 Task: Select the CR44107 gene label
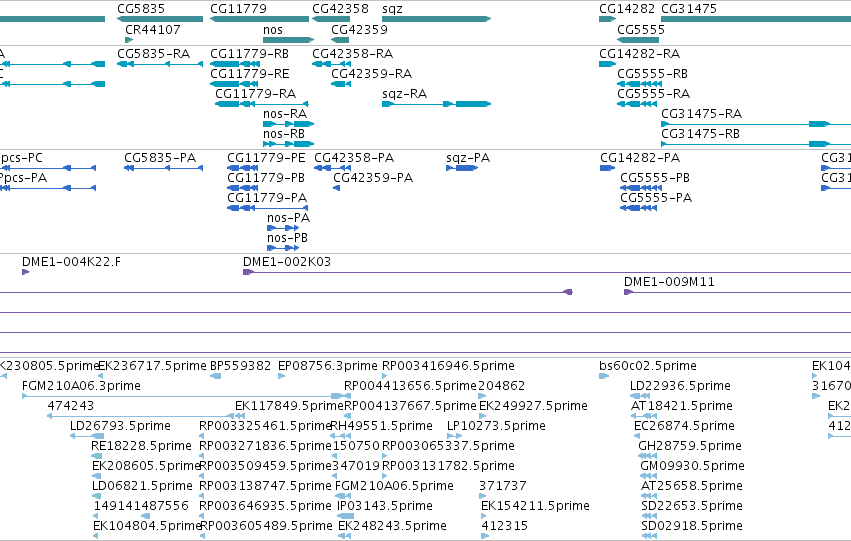(153, 30)
